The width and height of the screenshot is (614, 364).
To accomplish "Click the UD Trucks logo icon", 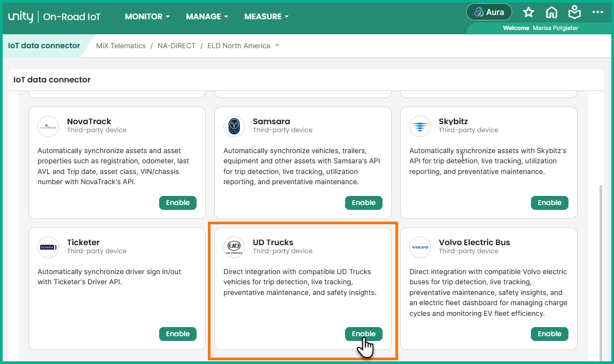I will (x=234, y=247).
